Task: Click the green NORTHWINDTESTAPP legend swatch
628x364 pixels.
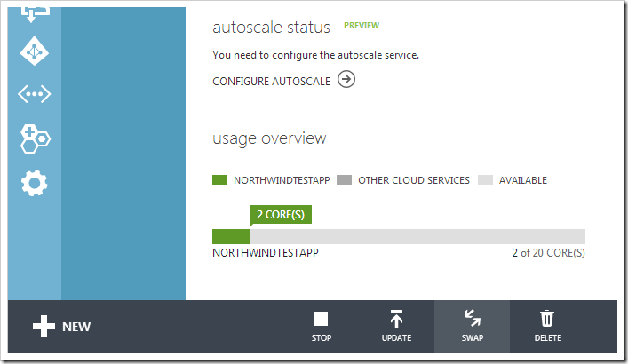Action: 219,180
